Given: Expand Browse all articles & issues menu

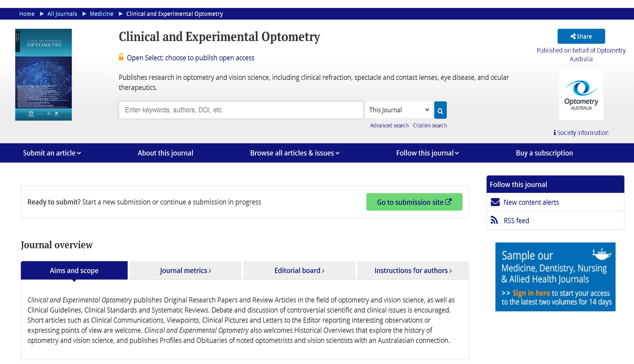Looking at the screenshot, I should click(x=295, y=153).
